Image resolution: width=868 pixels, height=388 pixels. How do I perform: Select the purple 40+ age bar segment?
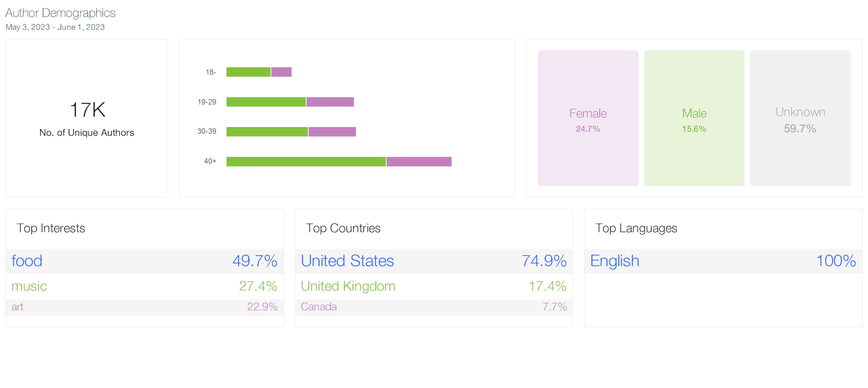(x=419, y=162)
